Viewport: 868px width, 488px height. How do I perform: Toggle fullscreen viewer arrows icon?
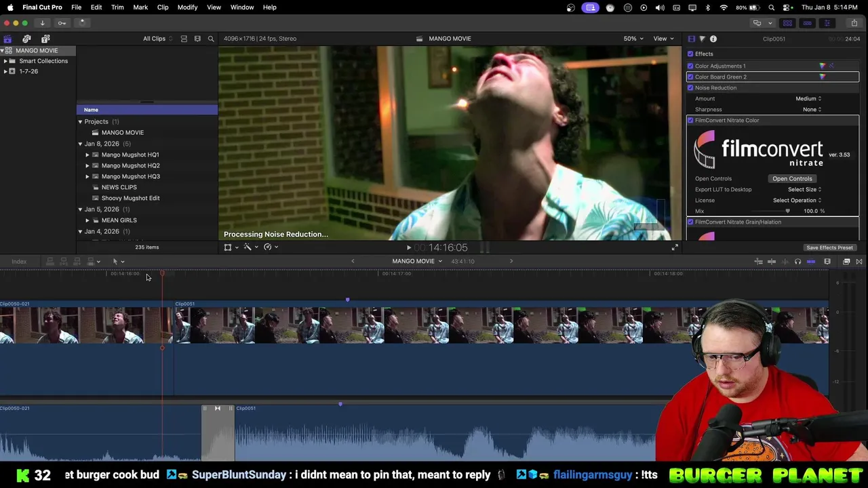675,247
